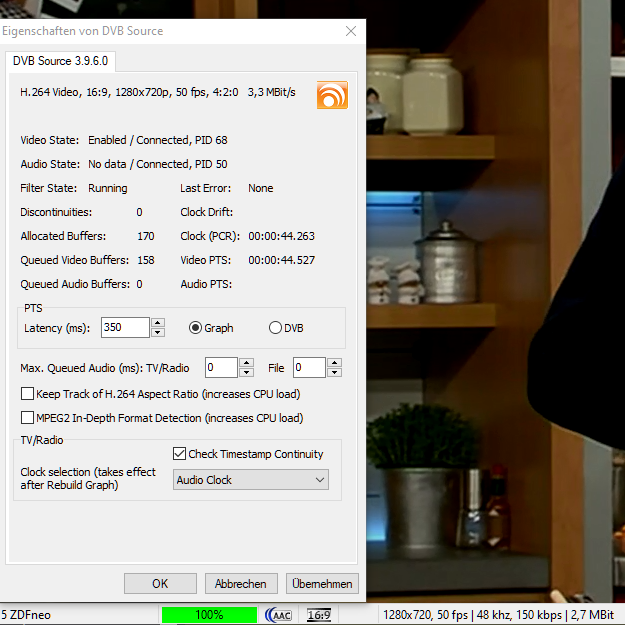The height and width of the screenshot is (625, 625).
Task: Click the green 100% signal level bar
Action: click(x=209, y=615)
